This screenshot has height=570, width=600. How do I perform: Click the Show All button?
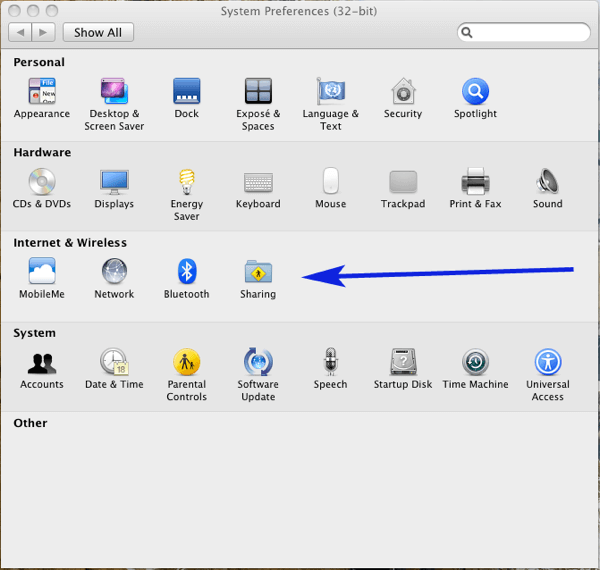click(98, 33)
